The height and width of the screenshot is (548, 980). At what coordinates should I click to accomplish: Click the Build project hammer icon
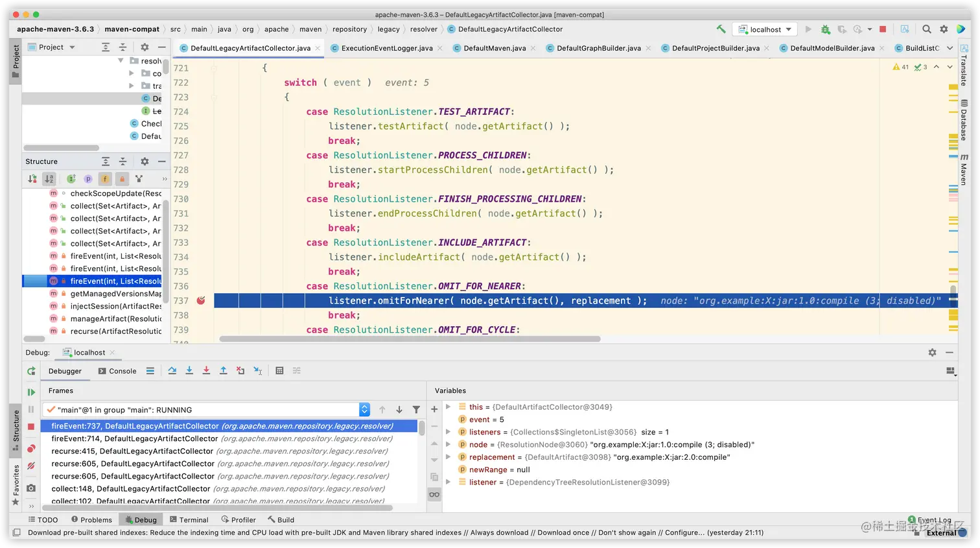(x=721, y=29)
